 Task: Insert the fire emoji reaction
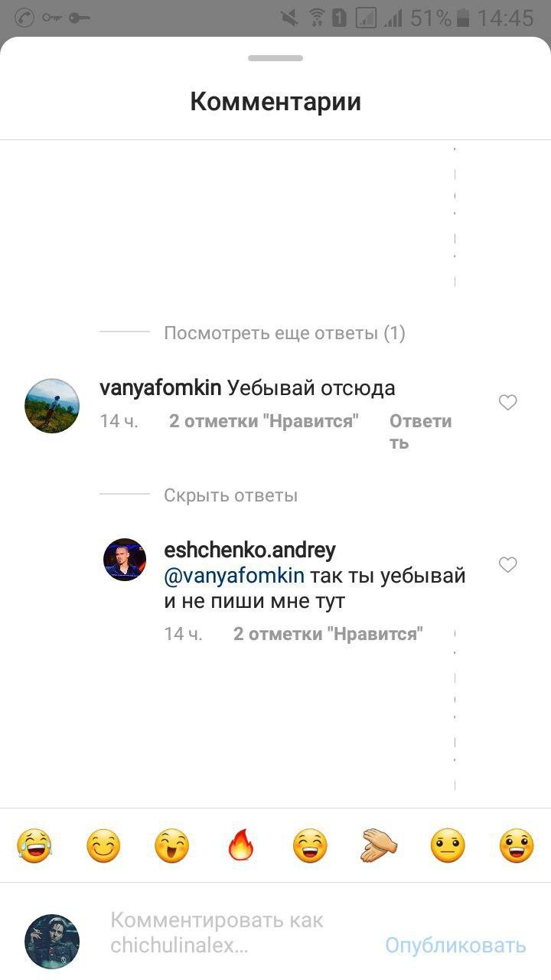click(241, 846)
